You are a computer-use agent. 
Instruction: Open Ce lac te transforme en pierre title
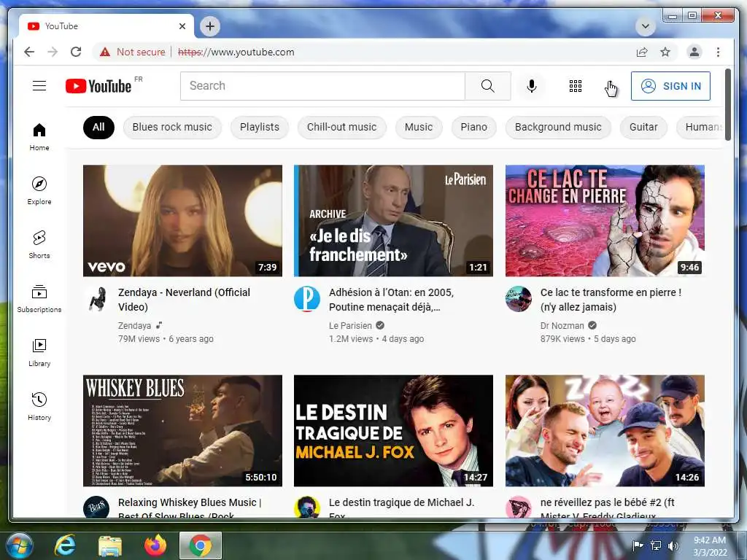[x=611, y=300]
